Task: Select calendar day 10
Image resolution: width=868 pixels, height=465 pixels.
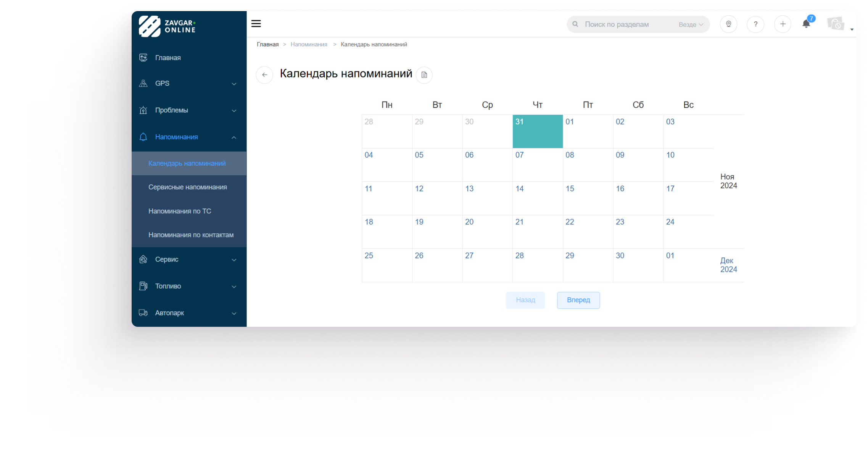Action: click(688, 165)
